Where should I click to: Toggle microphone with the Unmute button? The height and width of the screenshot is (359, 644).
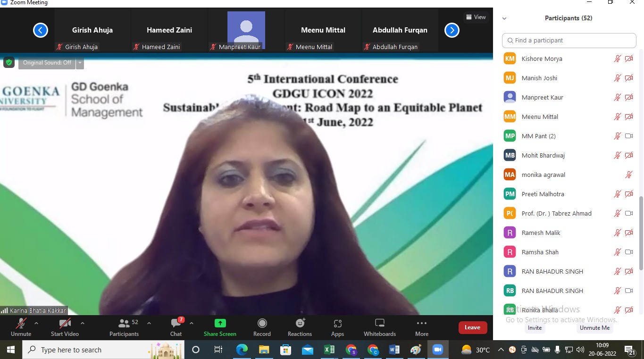click(x=21, y=327)
